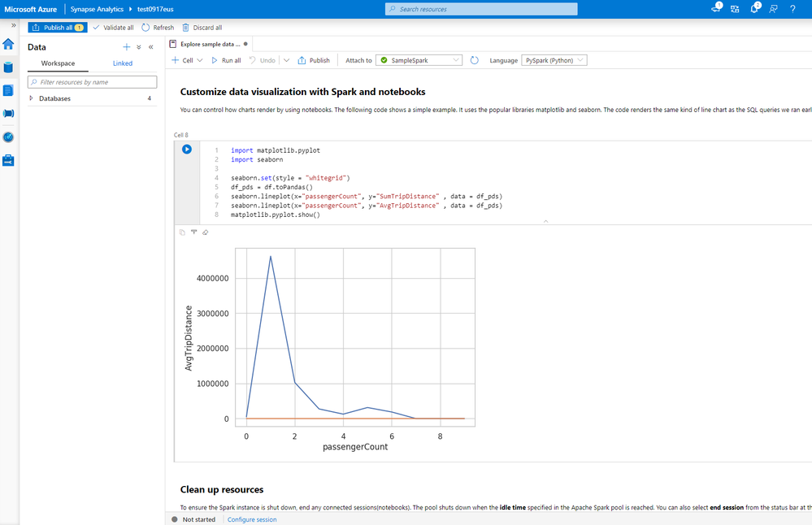Click Synapse Analytics breadcrumb
Screen dimensions: 812x525
pyautogui.click(x=97, y=9)
